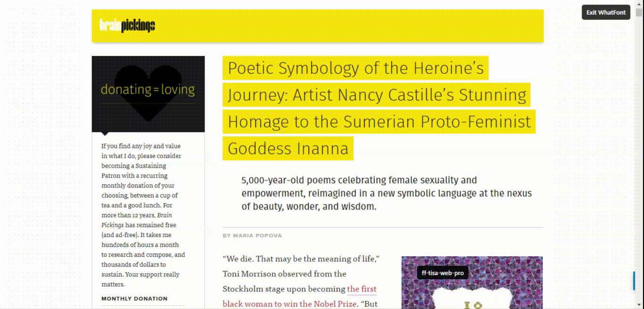Viewport: 644px width, 309px height.
Task: Click the scrollbar up arrow at top
Action: [x=639, y=4]
